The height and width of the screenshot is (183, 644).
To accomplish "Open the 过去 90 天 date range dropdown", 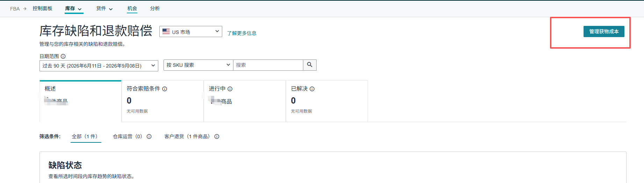I will 99,65.
